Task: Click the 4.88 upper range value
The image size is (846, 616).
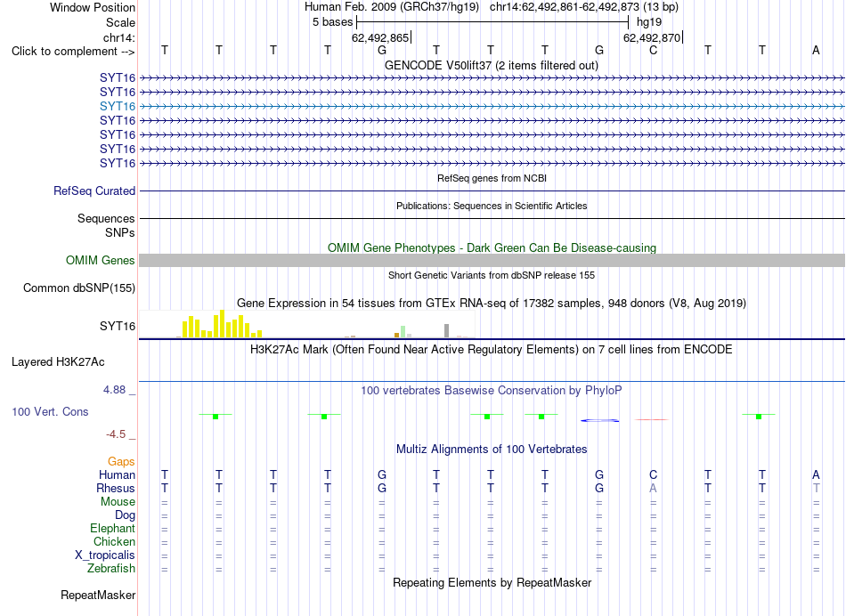Action: [x=114, y=389]
